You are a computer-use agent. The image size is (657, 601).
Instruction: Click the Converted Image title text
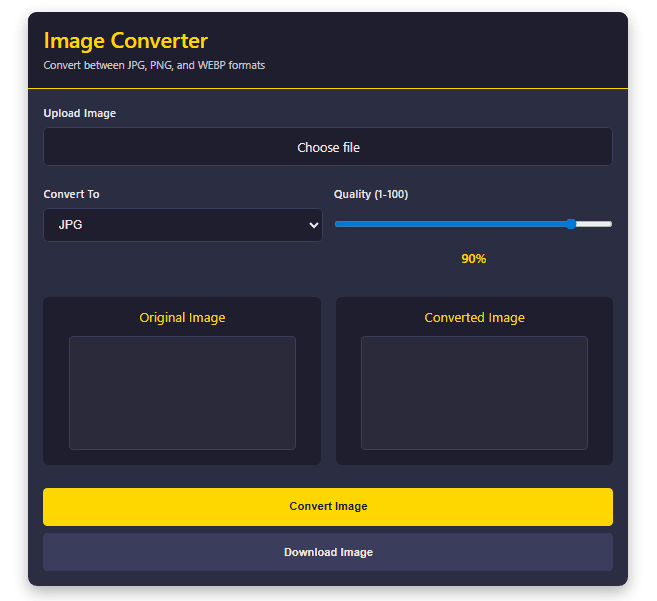(474, 318)
